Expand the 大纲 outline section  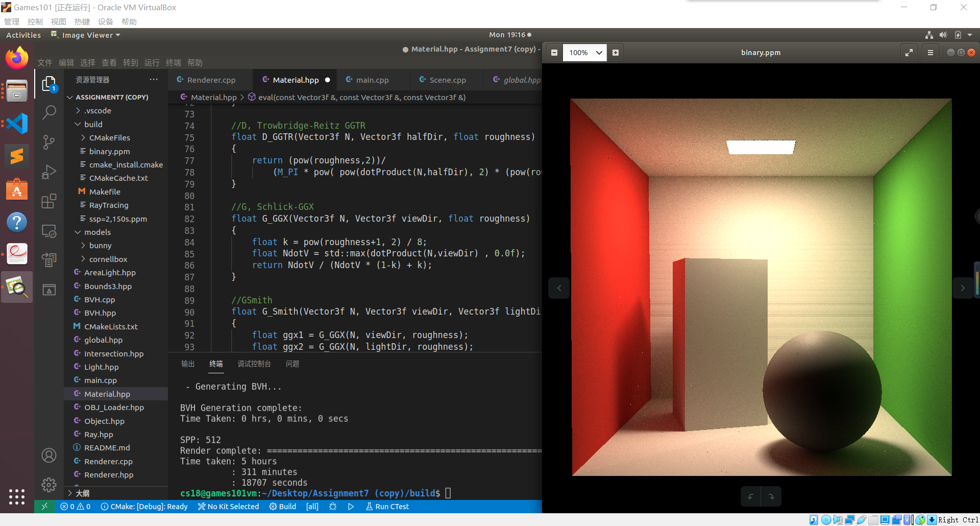(82, 493)
